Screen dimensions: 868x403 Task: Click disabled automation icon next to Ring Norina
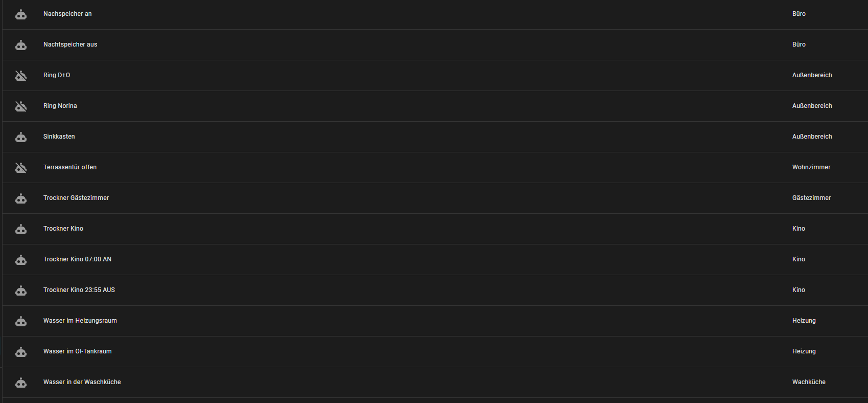21,106
